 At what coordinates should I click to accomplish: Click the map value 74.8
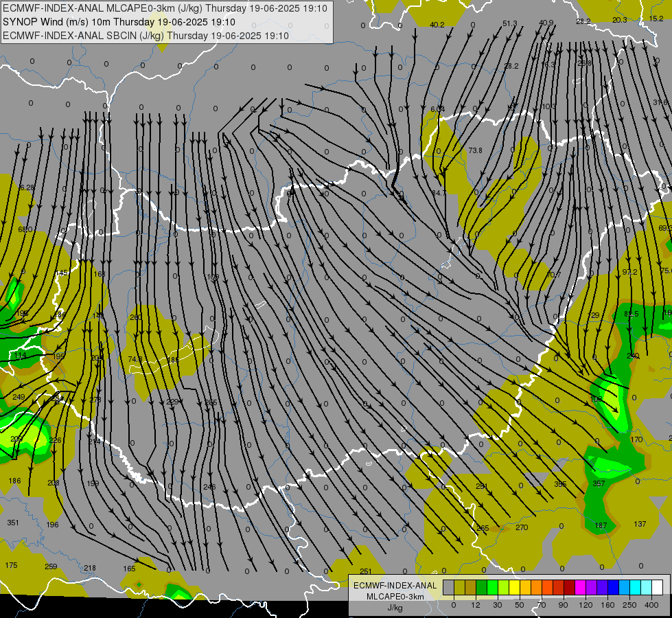click(x=135, y=359)
